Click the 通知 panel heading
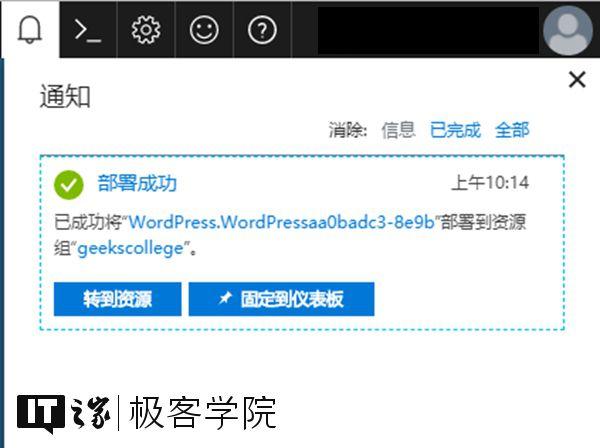This screenshot has height=448, width=600. [65, 96]
